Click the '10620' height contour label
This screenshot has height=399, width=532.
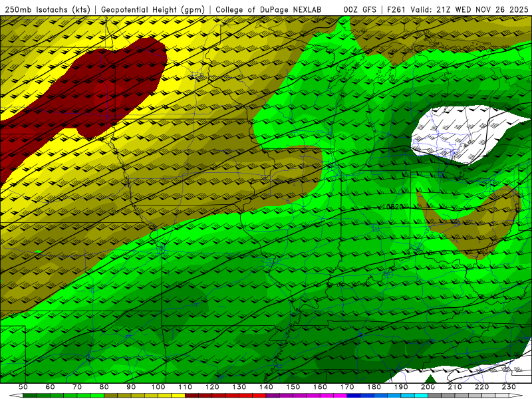click(392, 207)
